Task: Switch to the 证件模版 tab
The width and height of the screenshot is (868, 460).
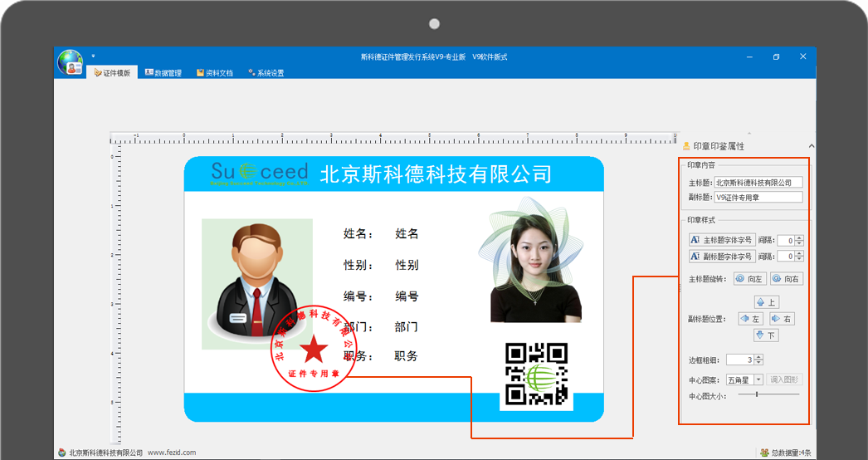Action: click(112, 72)
